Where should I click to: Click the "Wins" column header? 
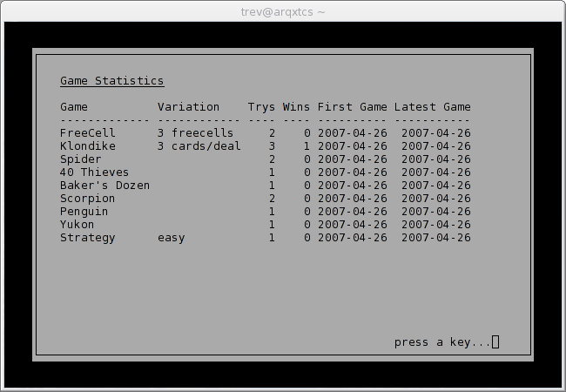(x=296, y=107)
